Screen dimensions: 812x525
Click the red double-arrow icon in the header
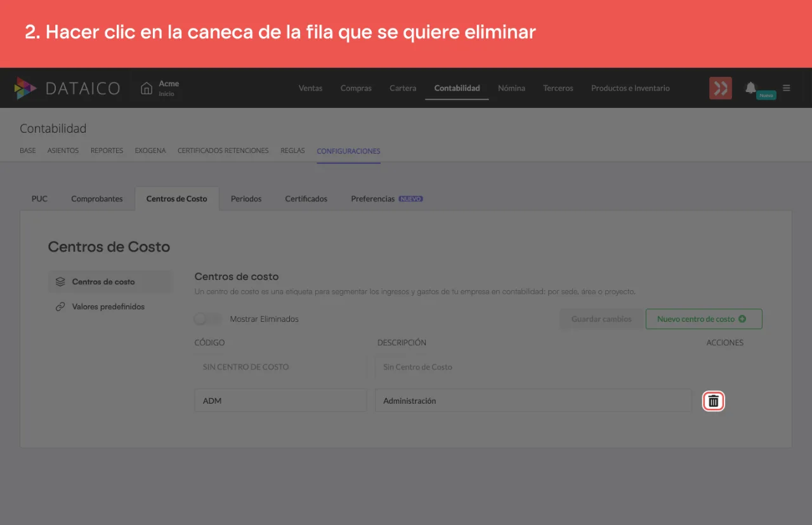721,88
